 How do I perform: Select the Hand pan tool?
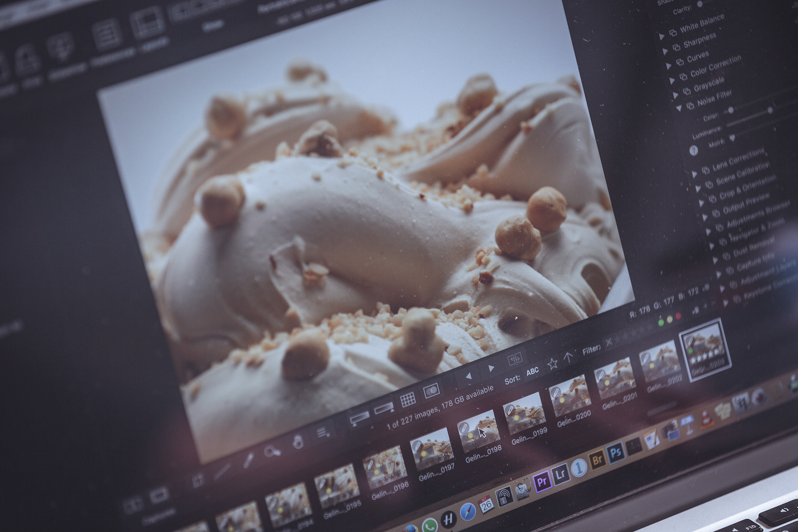pos(298,441)
